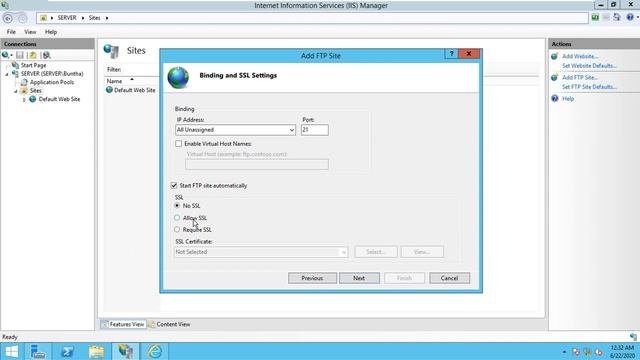This screenshot has height=360, width=640.
Task: Enable Virtual Host Names checkbox
Action: pyautogui.click(x=178, y=144)
